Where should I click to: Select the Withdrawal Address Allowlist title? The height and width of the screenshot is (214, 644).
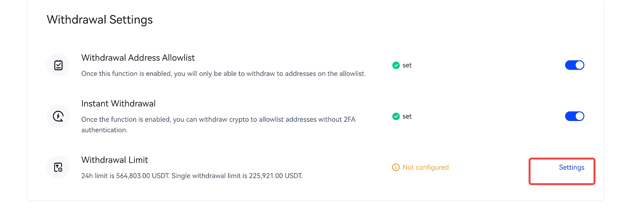(x=138, y=58)
